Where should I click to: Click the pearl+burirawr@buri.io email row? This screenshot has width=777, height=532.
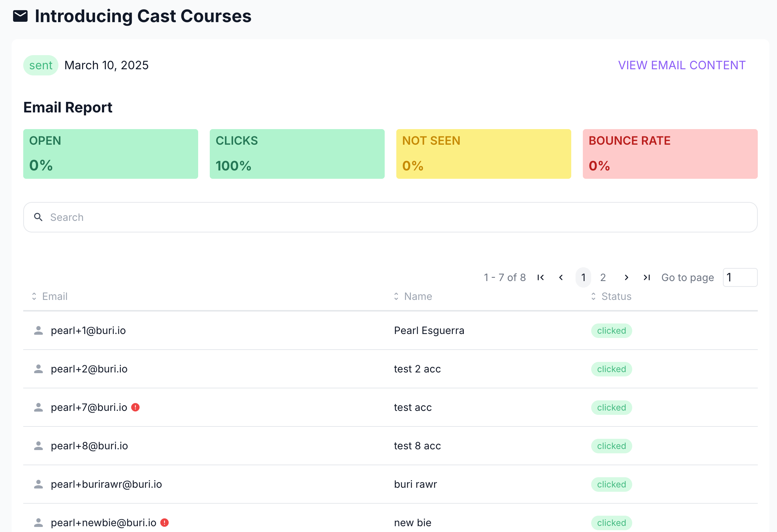click(x=106, y=484)
